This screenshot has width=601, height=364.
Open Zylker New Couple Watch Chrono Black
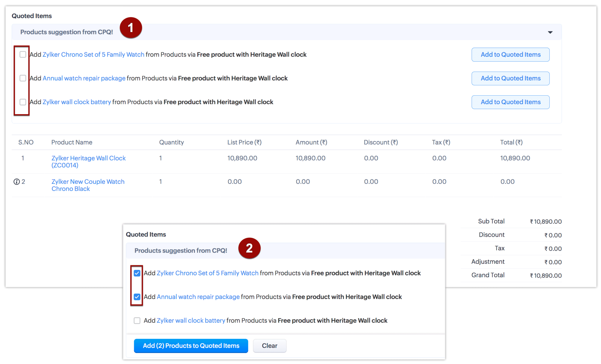pos(88,185)
